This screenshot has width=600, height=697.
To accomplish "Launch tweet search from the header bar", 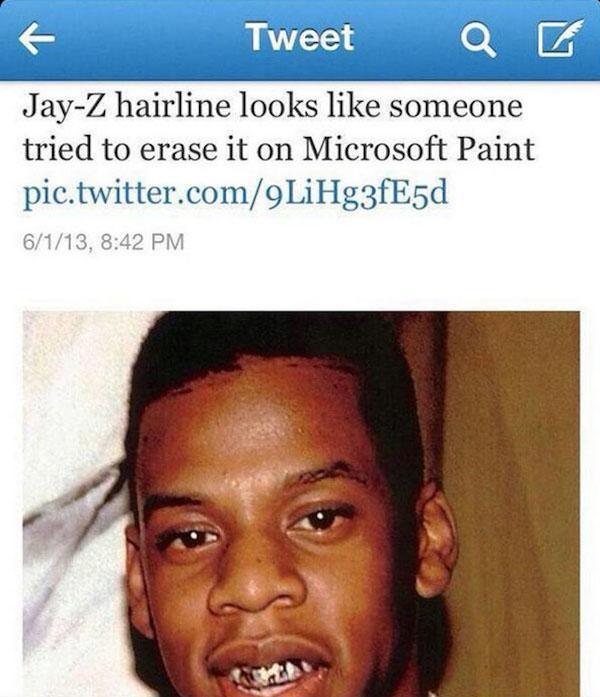I will click(x=478, y=40).
